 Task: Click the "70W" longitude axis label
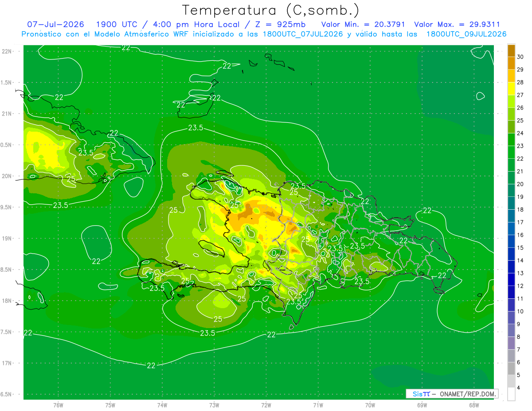click(370, 405)
